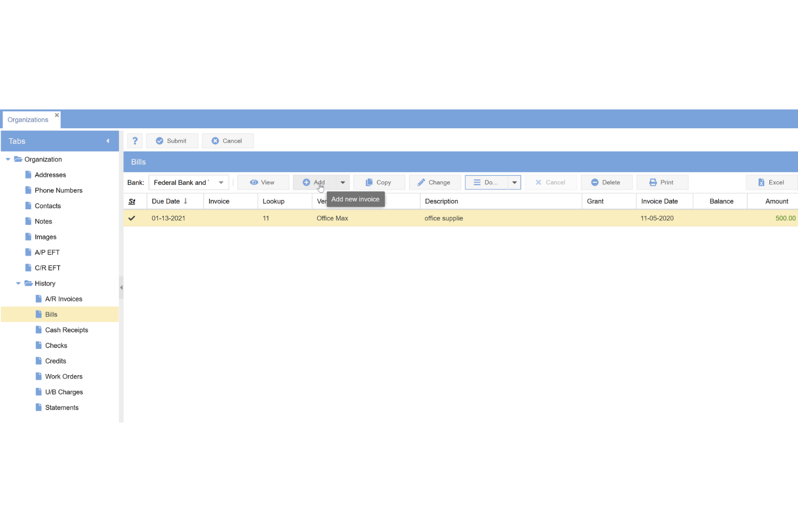798x532 pixels.
Task: Click the Delete button in toolbar
Action: 606,182
